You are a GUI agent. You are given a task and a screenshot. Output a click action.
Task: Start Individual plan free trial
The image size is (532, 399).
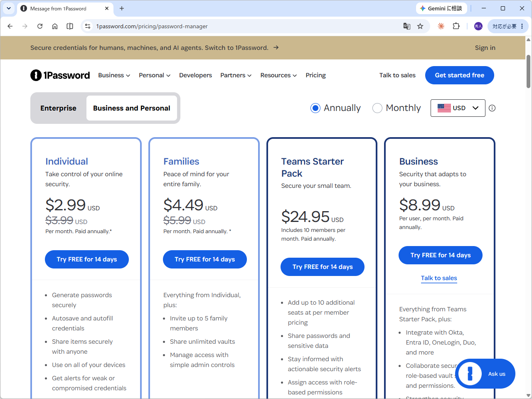tap(87, 259)
